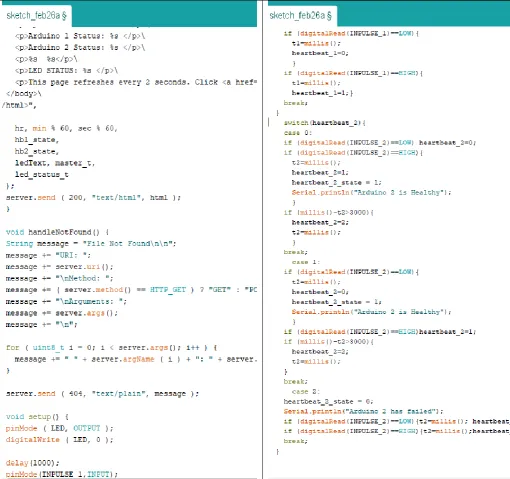Image resolution: width=510 pixels, height=479 pixels.
Task: Click the IMPULSE_2 LOW line ending 'heartbeat_2=0;'
Action: point(380,143)
